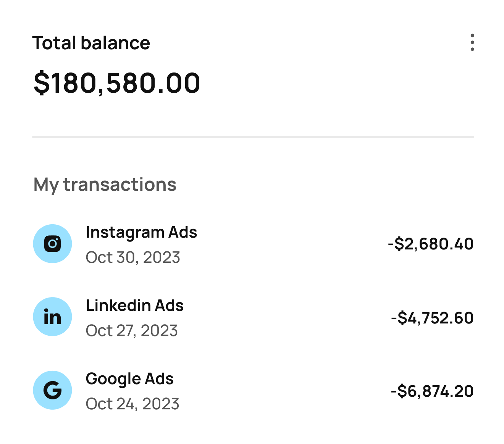
Task: Open the Instagram Ads transaction title
Action: click(141, 232)
